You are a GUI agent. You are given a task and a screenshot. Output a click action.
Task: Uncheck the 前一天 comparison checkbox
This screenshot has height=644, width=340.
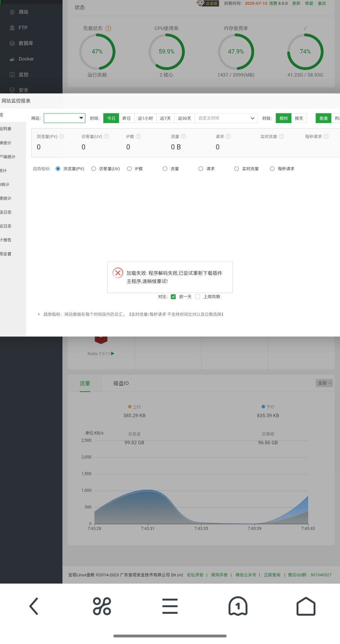coord(173,297)
